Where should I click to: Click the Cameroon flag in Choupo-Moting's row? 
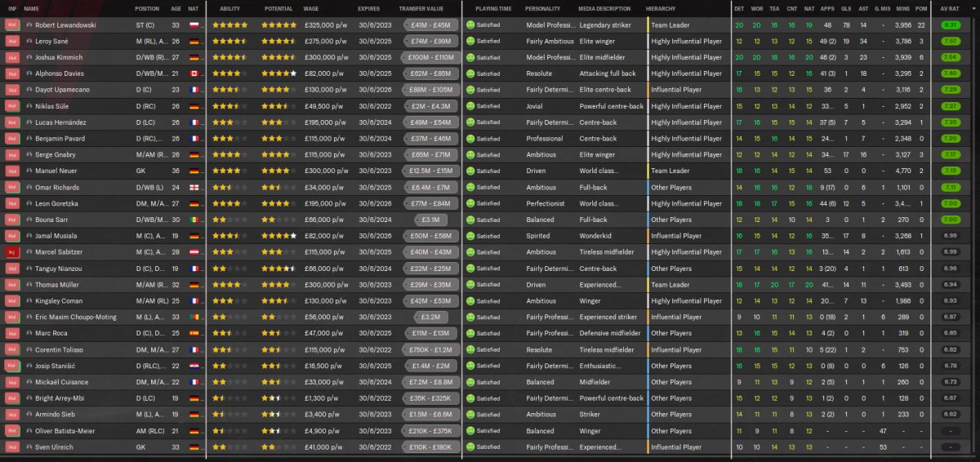coord(194,318)
